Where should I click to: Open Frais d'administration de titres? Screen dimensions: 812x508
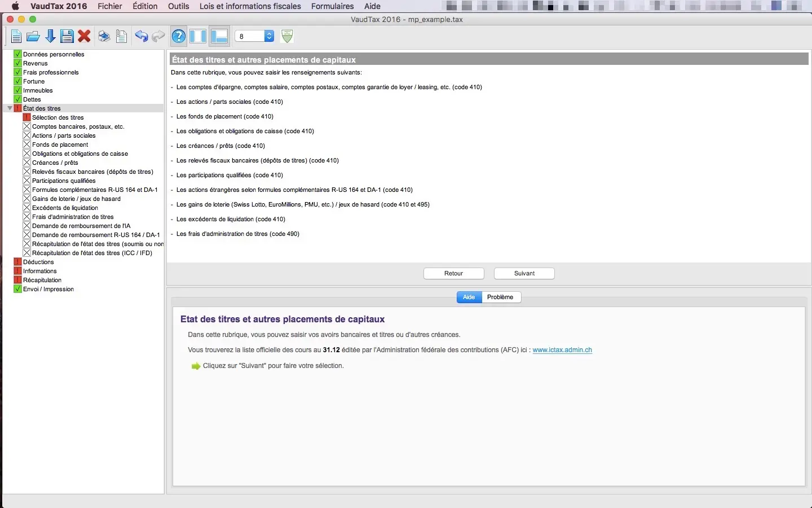tap(73, 217)
